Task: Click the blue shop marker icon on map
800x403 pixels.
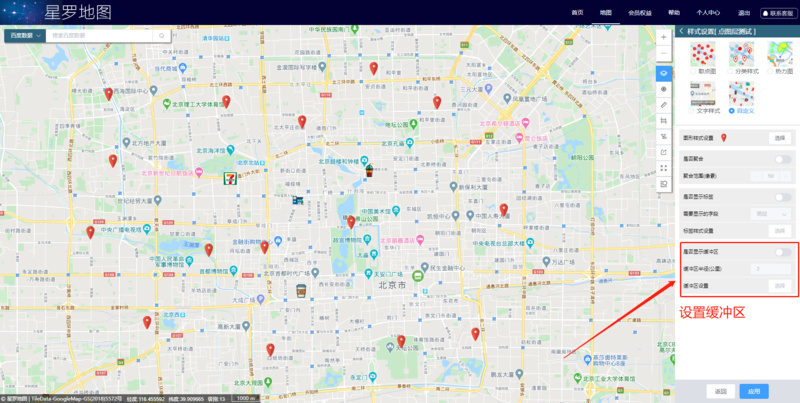Action: pos(298,200)
